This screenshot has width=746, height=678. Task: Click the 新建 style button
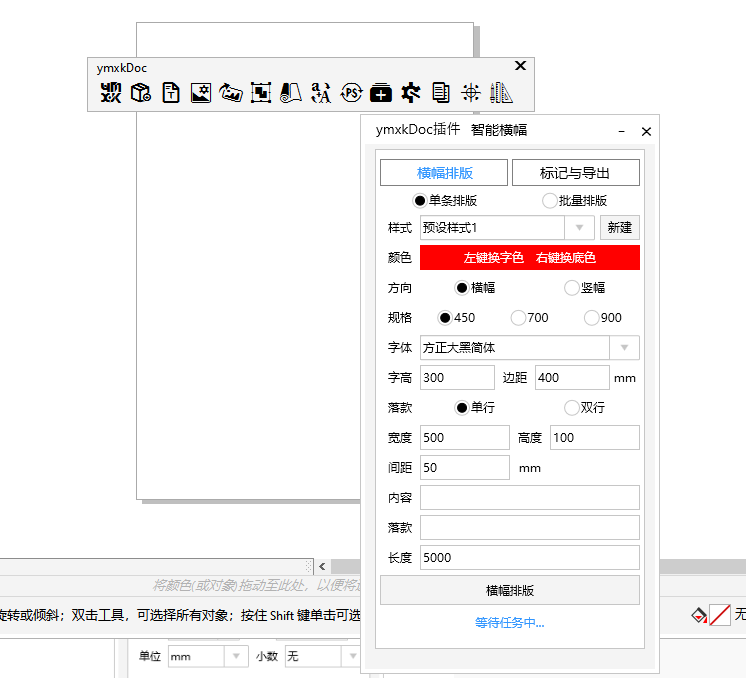tap(619, 228)
